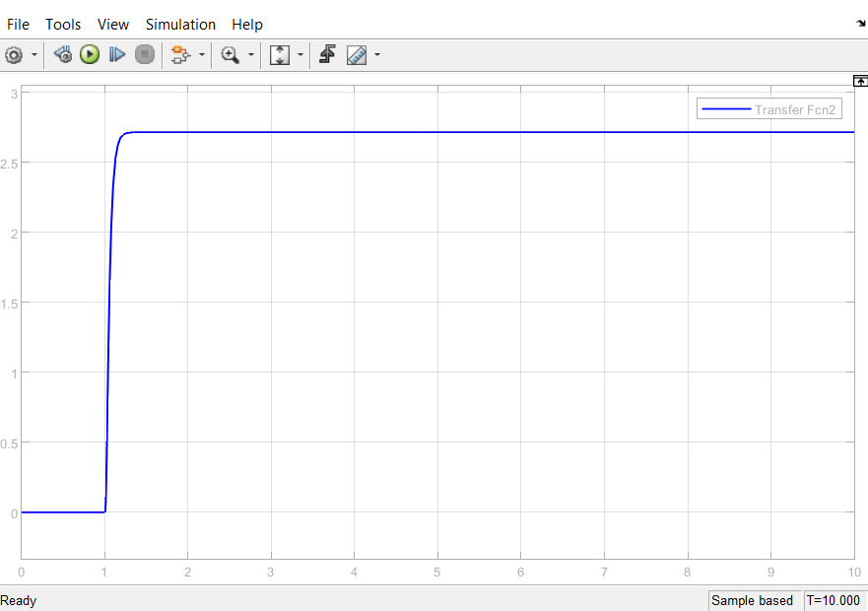Viewport: 868px width, 611px height.
Task: Click the Scale Axes Limits icon
Action: (280, 55)
